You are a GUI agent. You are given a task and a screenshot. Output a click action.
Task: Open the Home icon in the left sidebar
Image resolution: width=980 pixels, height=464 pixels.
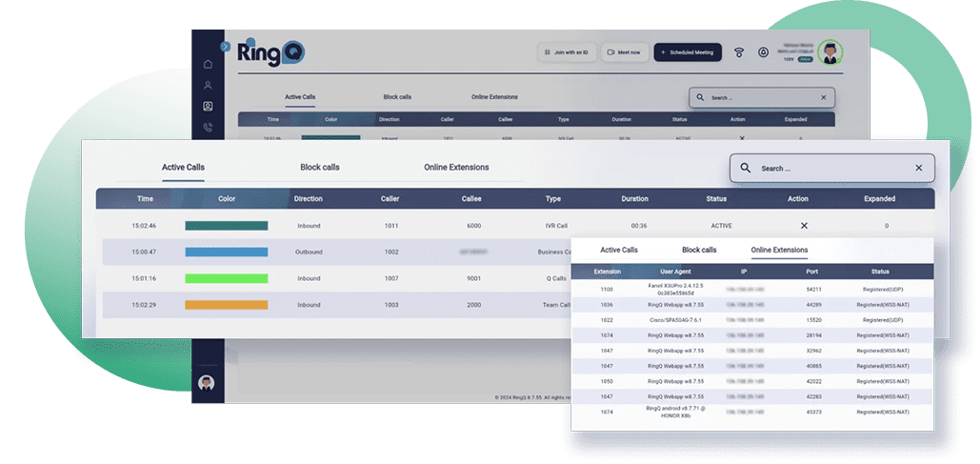pyautogui.click(x=208, y=65)
